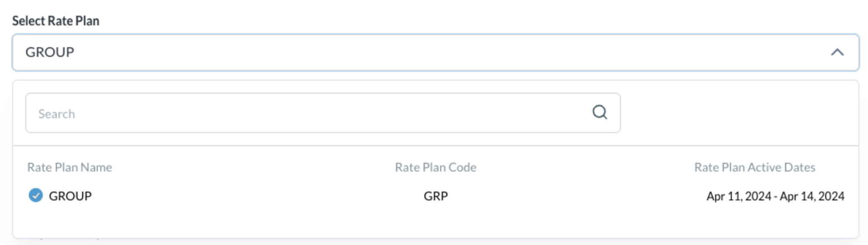Click the GROUP name in the list

[x=70, y=196]
